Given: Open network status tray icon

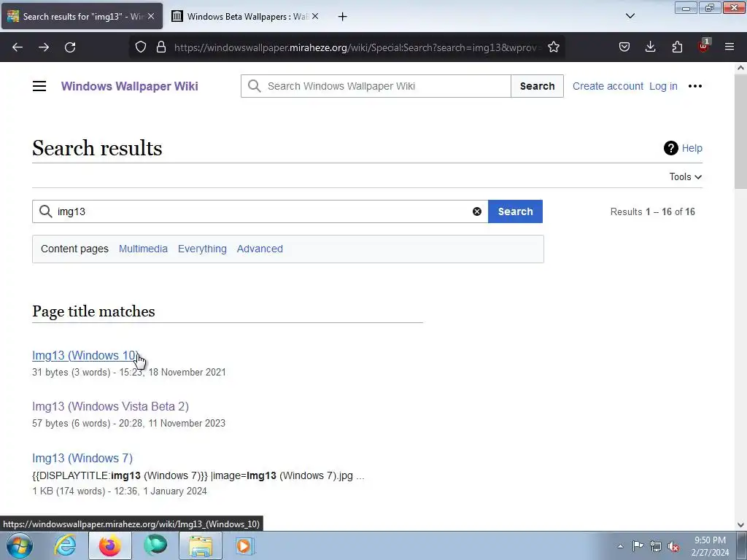Looking at the screenshot, I should [x=656, y=546].
